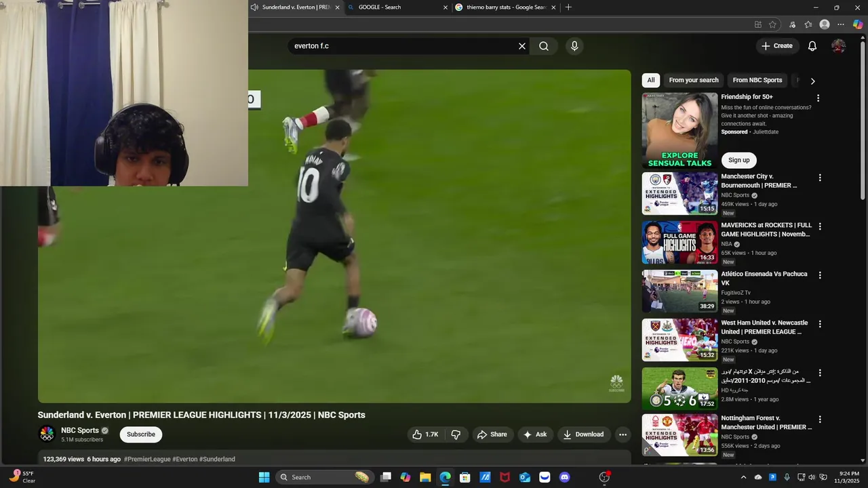This screenshot has width=868, height=488.
Task: Switch to thierno barry stats tab
Action: coord(506,7)
